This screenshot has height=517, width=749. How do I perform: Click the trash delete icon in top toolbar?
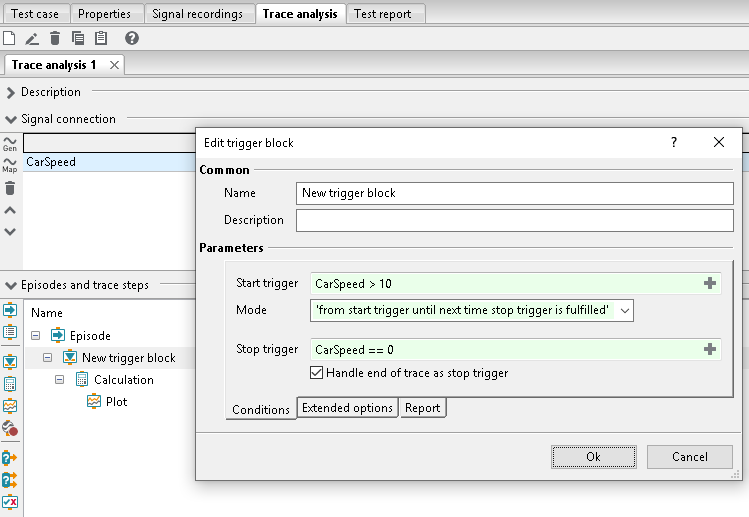click(55, 38)
